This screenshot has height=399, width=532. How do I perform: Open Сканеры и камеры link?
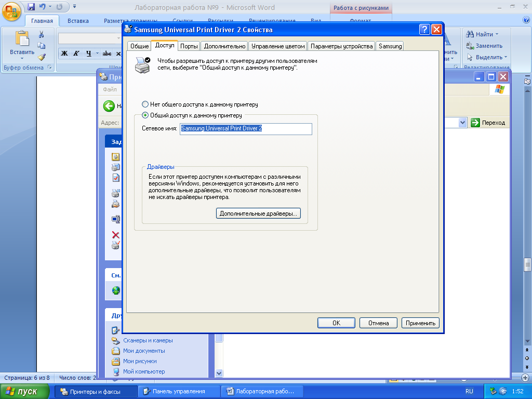(148, 340)
